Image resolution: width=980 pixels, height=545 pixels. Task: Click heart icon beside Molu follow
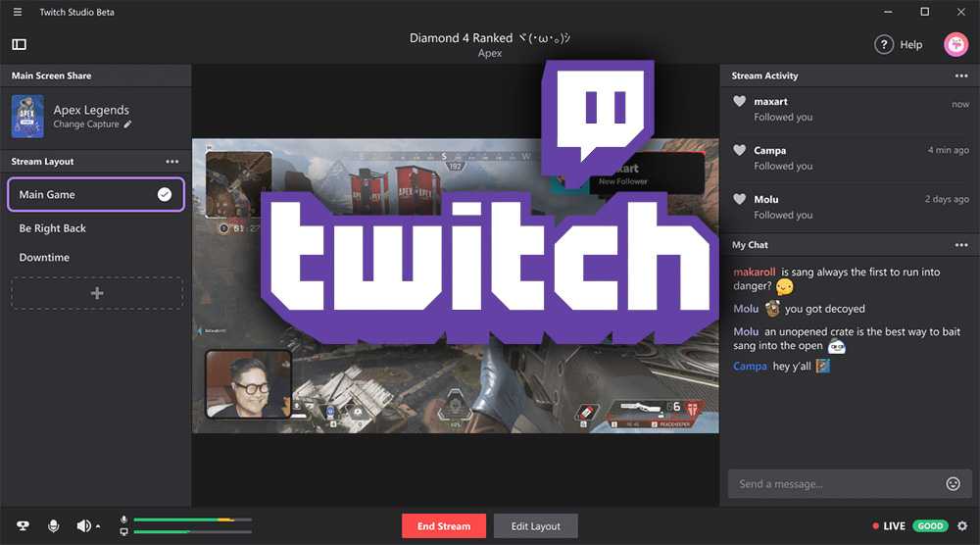[739, 199]
